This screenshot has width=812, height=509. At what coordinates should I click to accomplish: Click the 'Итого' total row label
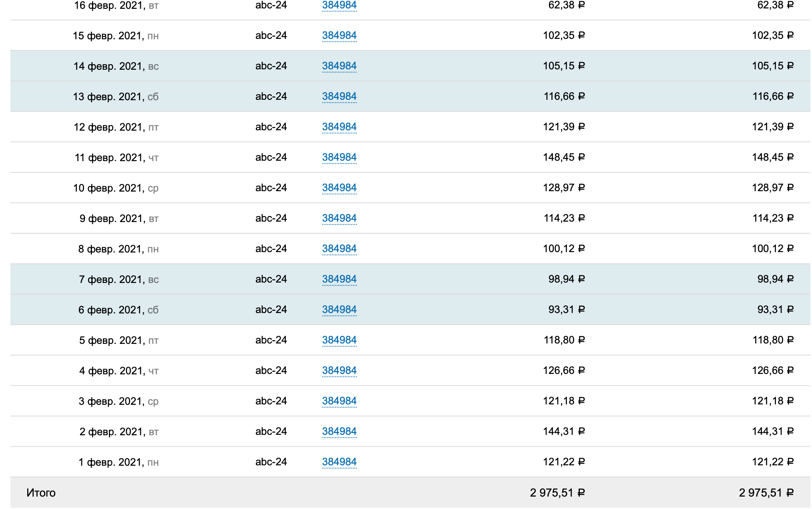pos(41,493)
